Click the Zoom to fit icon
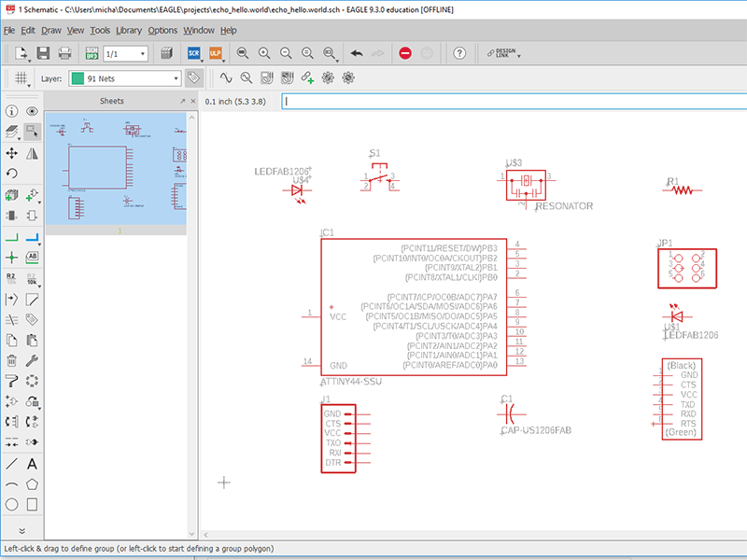This screenshot has width=747, height=560. [x=243, y=53]
